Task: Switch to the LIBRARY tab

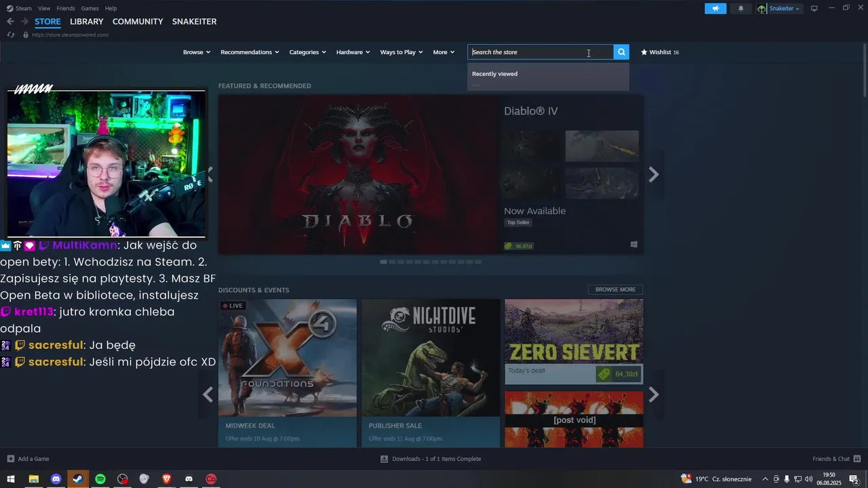Action: click(87, 22)
